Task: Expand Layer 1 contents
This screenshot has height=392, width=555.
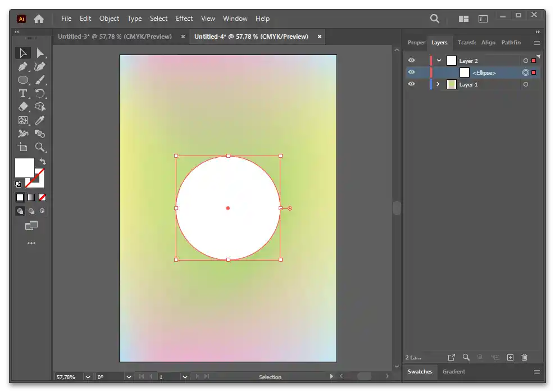Action: point(438,84)
